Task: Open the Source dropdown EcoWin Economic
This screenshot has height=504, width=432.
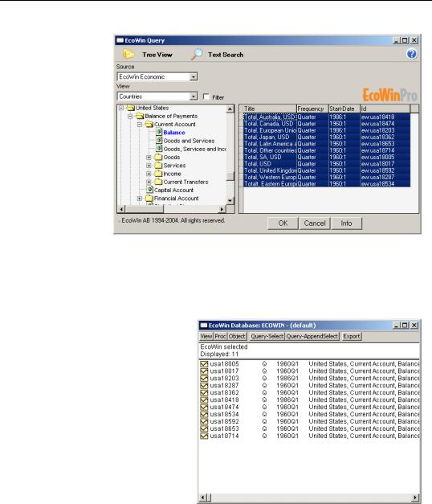Action: click(x=157, y=76)
